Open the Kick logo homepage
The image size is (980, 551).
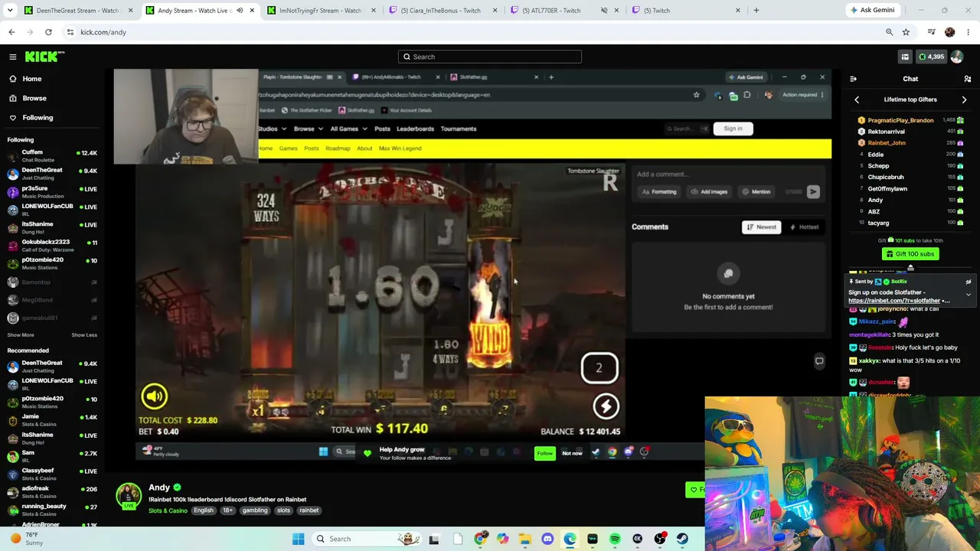click(x=44, y=57)
